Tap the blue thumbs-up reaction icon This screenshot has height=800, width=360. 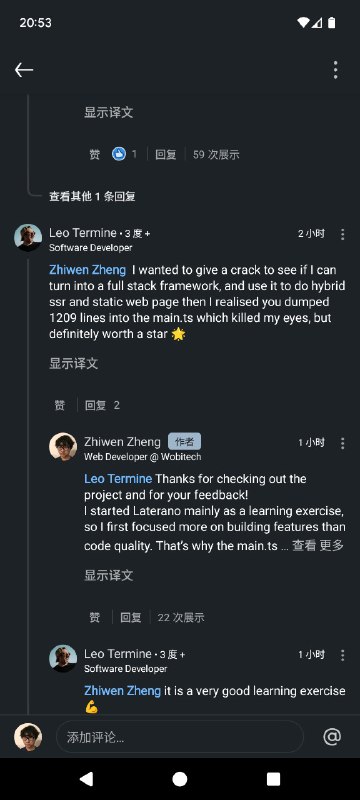[x=119, y=154]
